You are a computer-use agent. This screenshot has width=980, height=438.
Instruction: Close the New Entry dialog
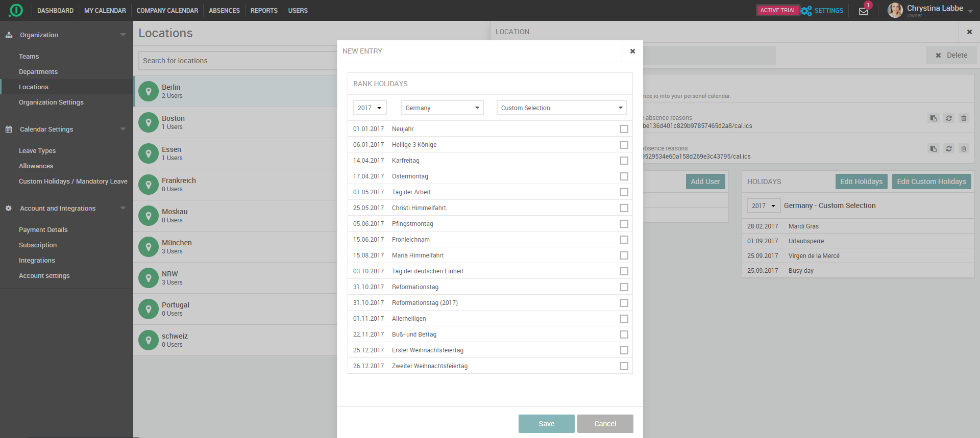point(632,51)
